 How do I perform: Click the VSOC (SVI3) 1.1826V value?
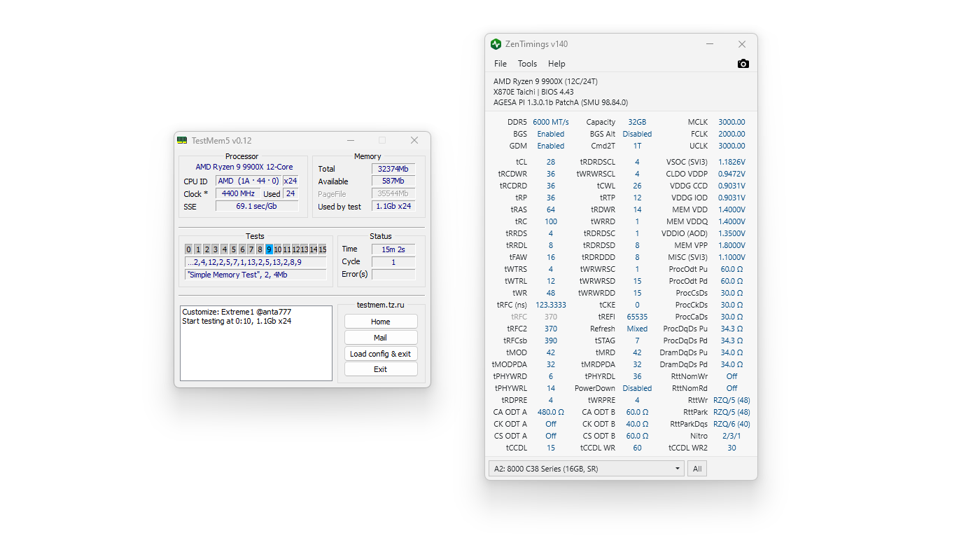tap(731, 162)
